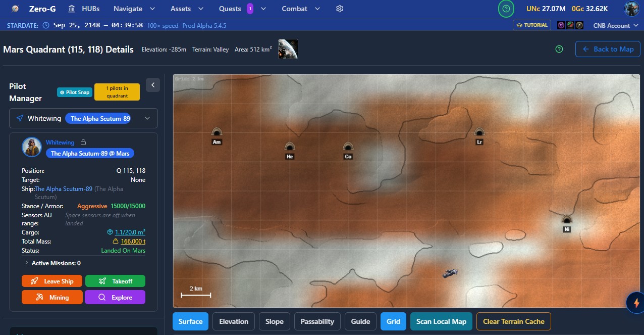Click the Zero-G logo icon

pos(16,9)
